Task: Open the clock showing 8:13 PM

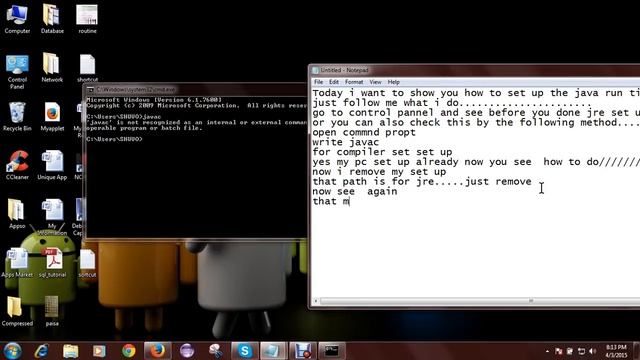Action: click(x=616, y=351)
